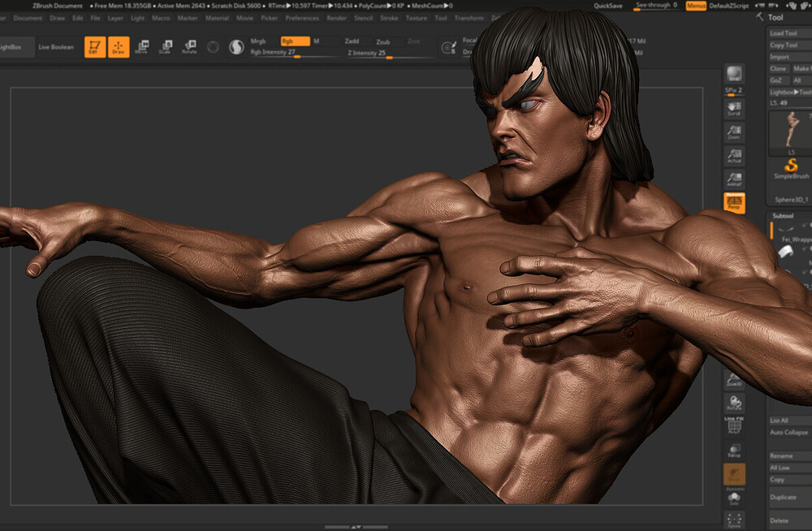This screenshot has height=531, width=812.
Task: Select the Rotate transform tool
Action: pyautogui.click(x=189, y=47)
